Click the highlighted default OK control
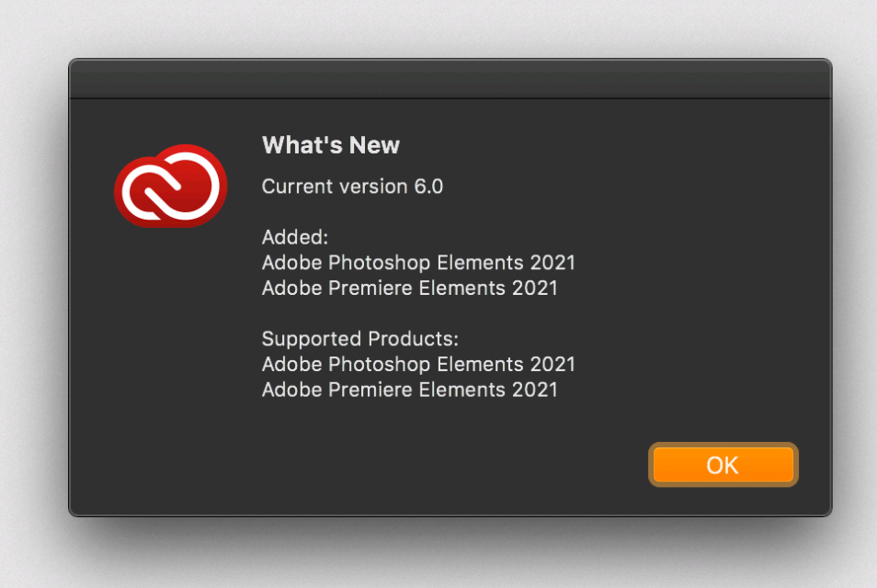877x588 pixels. pyautogui.click(x=723, y=465)
